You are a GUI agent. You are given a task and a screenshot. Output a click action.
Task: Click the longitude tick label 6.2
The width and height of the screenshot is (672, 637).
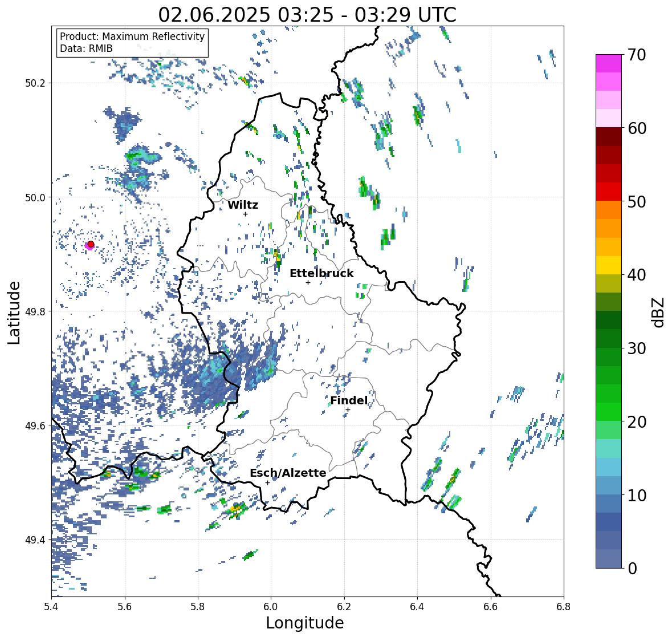[x=344, y=607]
